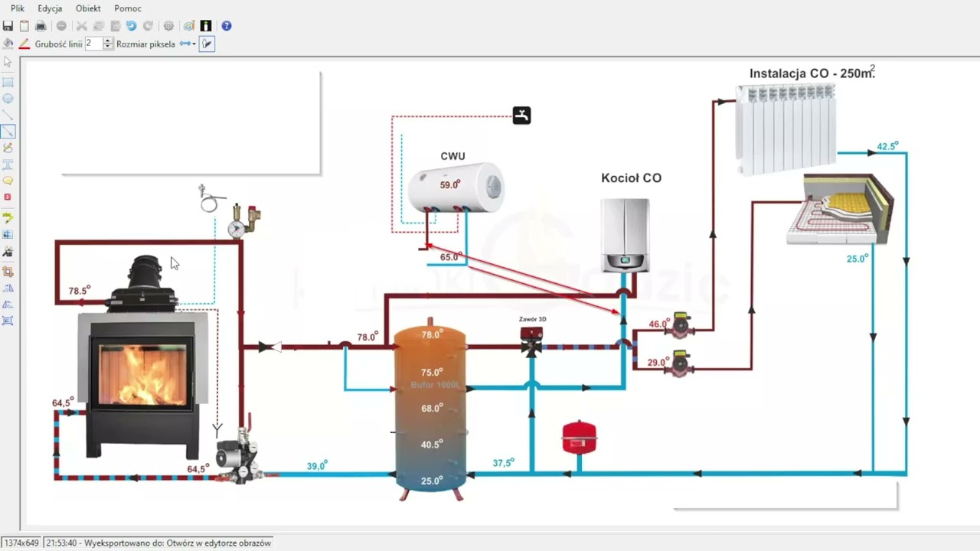Select the Crop tool
Image resolution: width=980 pixels, height=551 pixels.
8,272
